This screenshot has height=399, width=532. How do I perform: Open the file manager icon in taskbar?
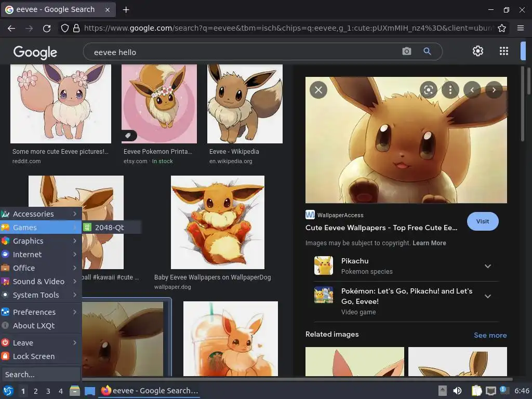75,391
